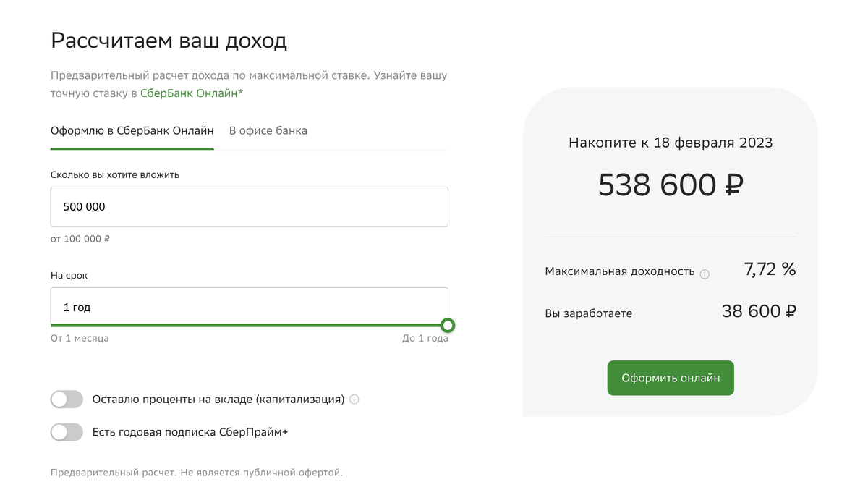The height and width of the screenshot is (503, 868).
Task: Click the heading Рассчитаем ваш доход
Action: [x=169, y=41]
